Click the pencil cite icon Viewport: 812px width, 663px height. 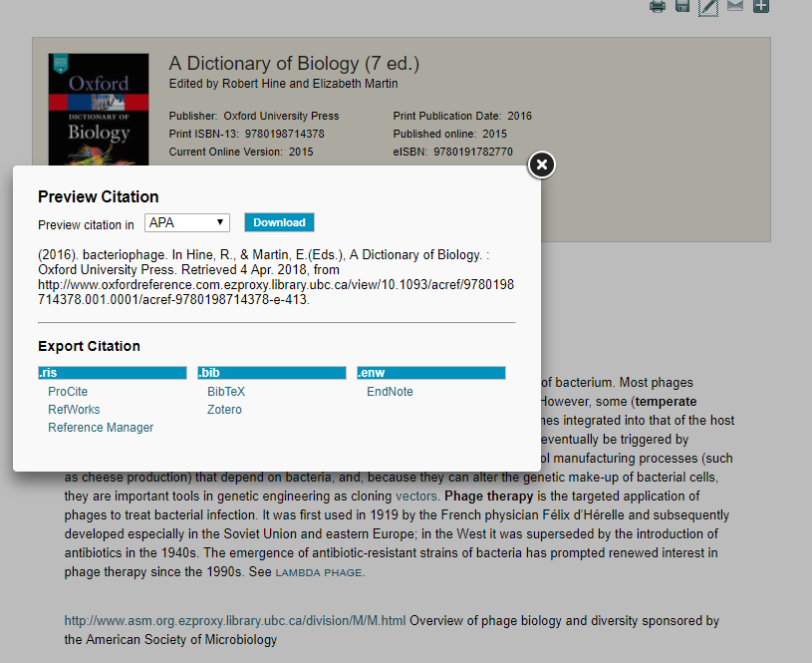708,7
